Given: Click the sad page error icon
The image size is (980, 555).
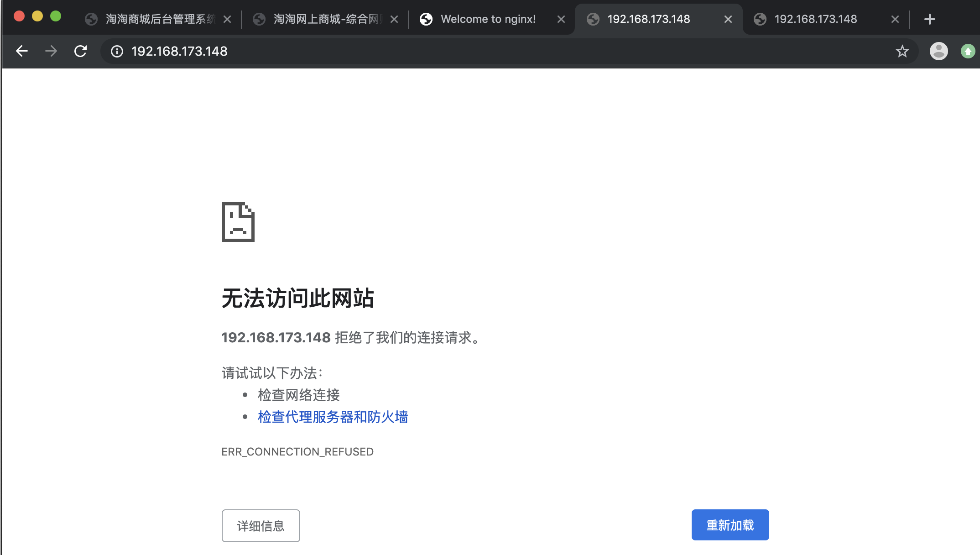Looking at the screenshot, I should pyautogui.click(x=238, y=222).
